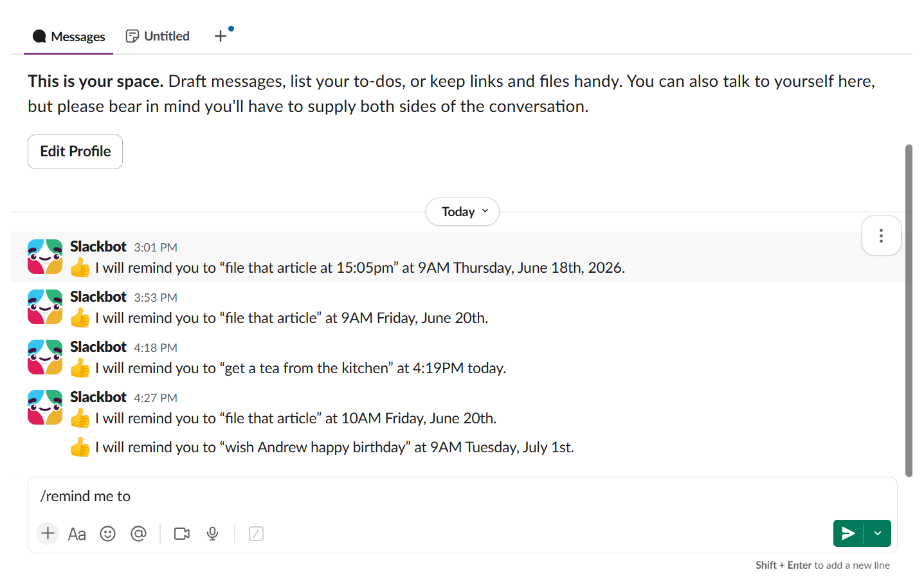Switch to the Messages tab
Viewport: 924px width, 579px height.
[x=69, y=37]
